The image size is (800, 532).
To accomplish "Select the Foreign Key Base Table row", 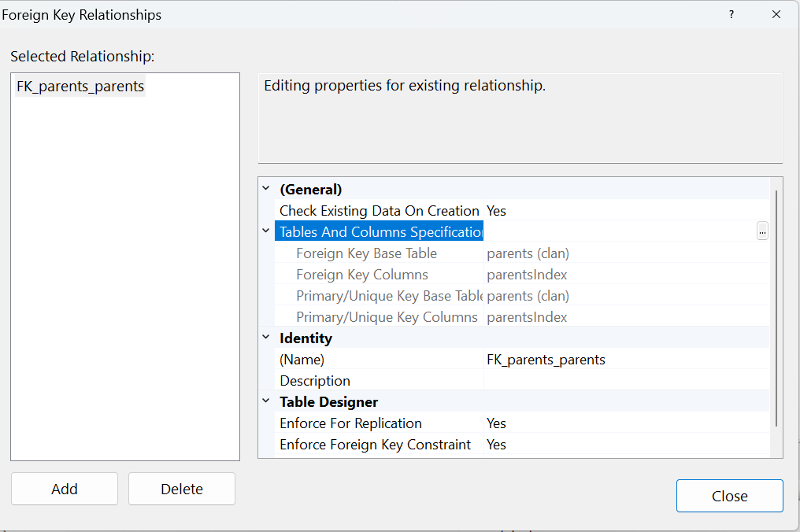I will tap(366, 253).
